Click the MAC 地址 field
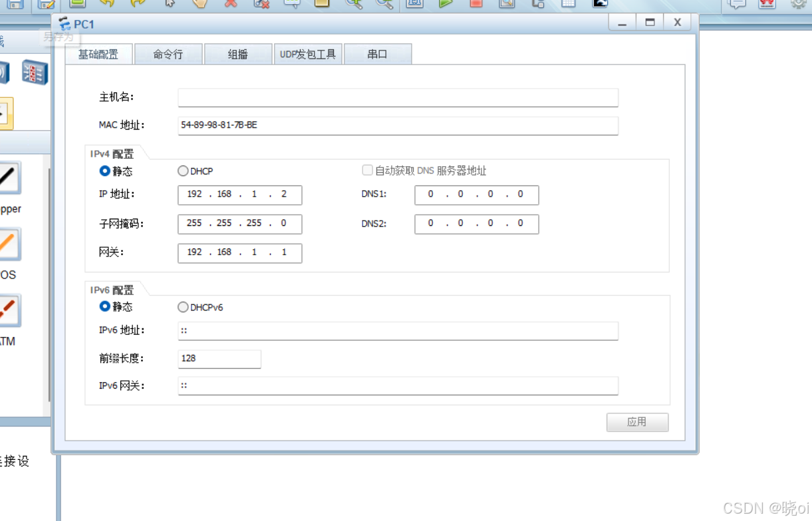This screenshot has height=521, width=812. (398, 125)
